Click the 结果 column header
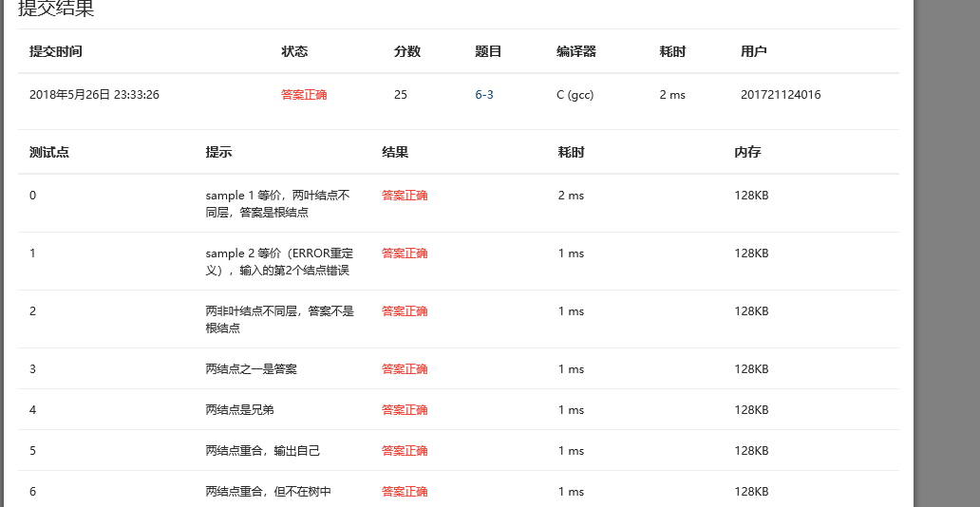 pyautogui.click(x=395, y=152)
